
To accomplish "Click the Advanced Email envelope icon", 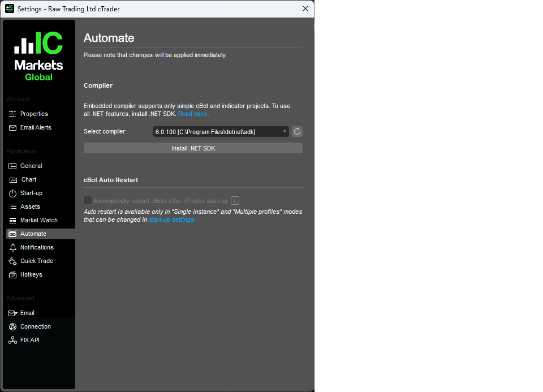I will [x=13, y=313].
